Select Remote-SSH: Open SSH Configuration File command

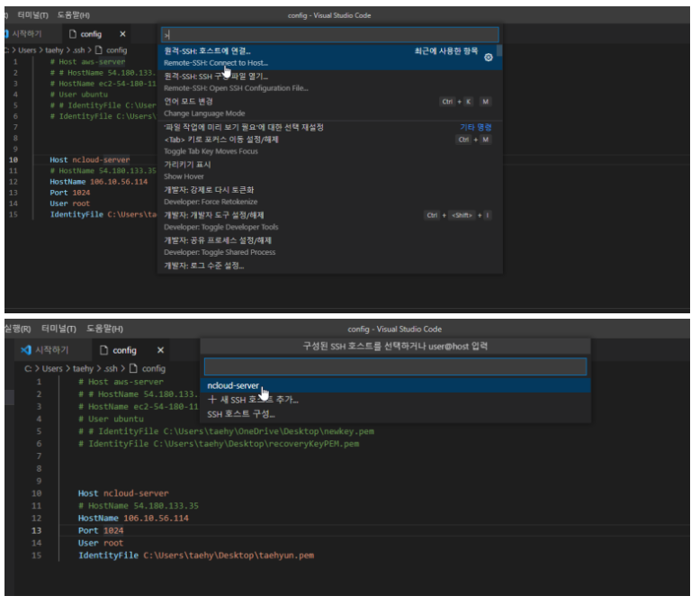tap(330, 82)
